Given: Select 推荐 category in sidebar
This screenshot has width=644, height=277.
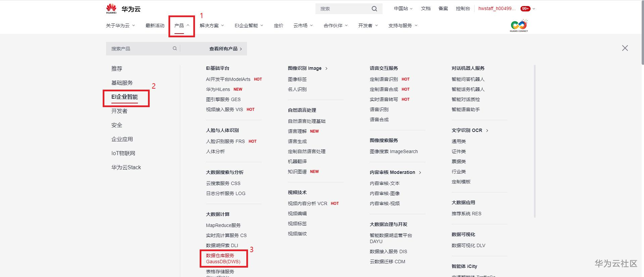Looking at the screenshot, I should click(117, 68).
